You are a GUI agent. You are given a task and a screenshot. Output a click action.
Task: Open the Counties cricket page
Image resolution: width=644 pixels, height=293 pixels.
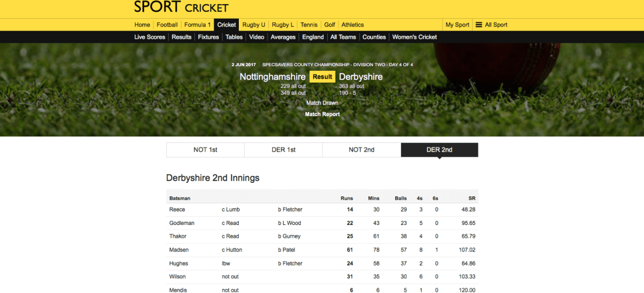(374, 37)
